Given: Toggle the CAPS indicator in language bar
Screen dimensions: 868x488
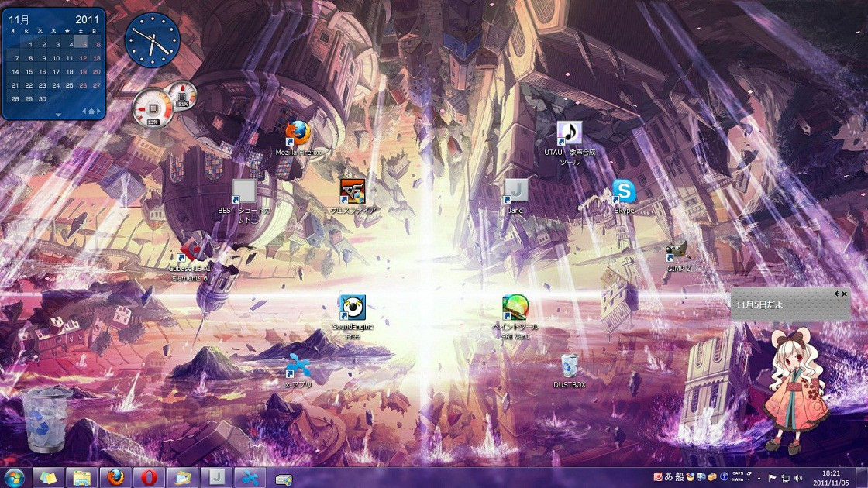Looking at the screenshot, I should coord(738,473).
